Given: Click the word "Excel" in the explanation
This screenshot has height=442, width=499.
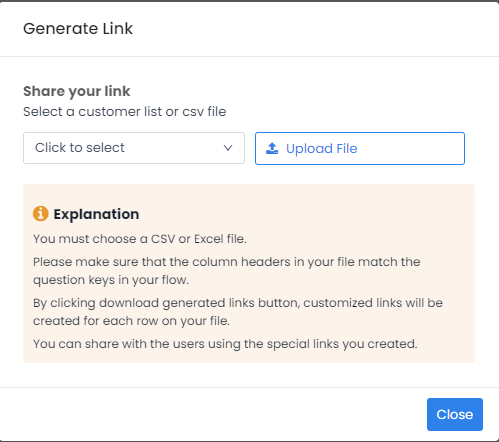Looking at the screenshot, I should 209,239.
